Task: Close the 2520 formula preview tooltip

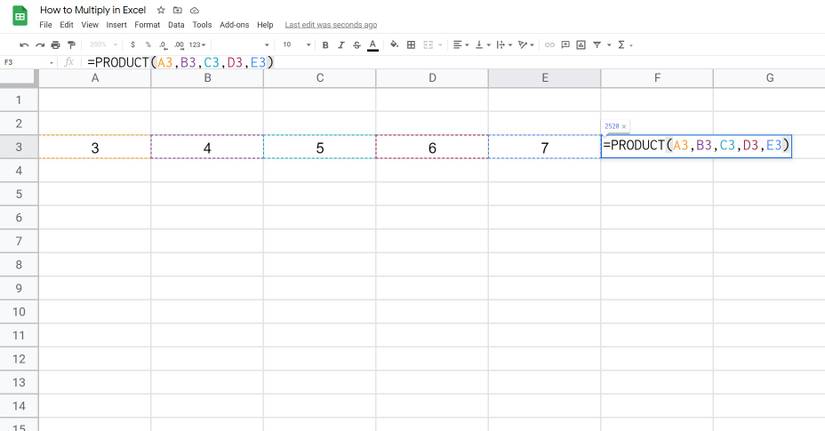Action: coord(624,126)
